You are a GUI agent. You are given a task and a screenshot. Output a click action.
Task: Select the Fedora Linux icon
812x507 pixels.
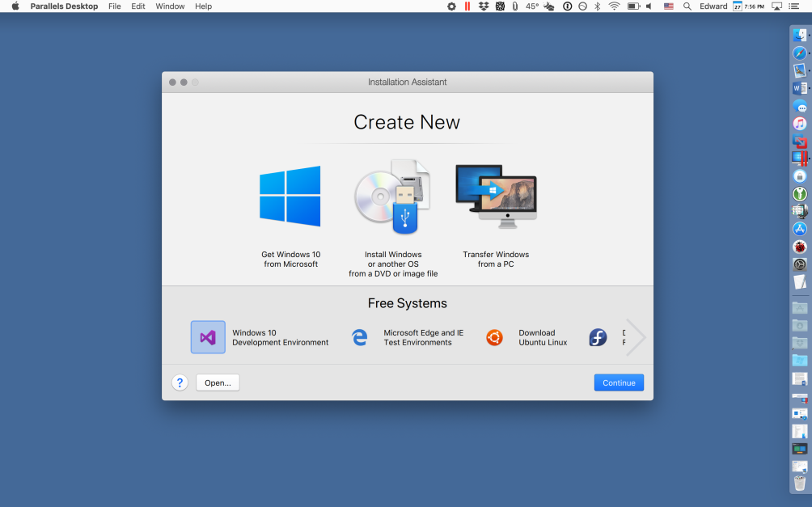click(x=598, y=338)
